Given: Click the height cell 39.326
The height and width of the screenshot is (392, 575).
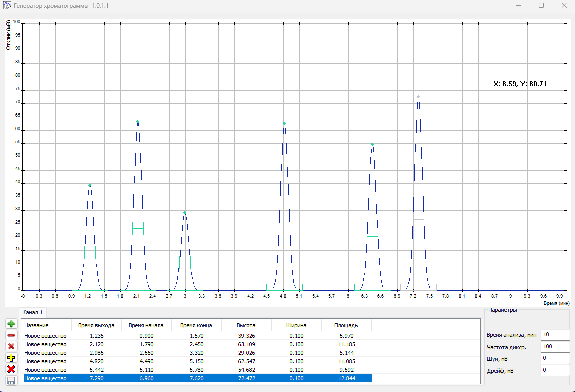Looking at the screenshot, I should pyautogui.click(x=246, y=336).
